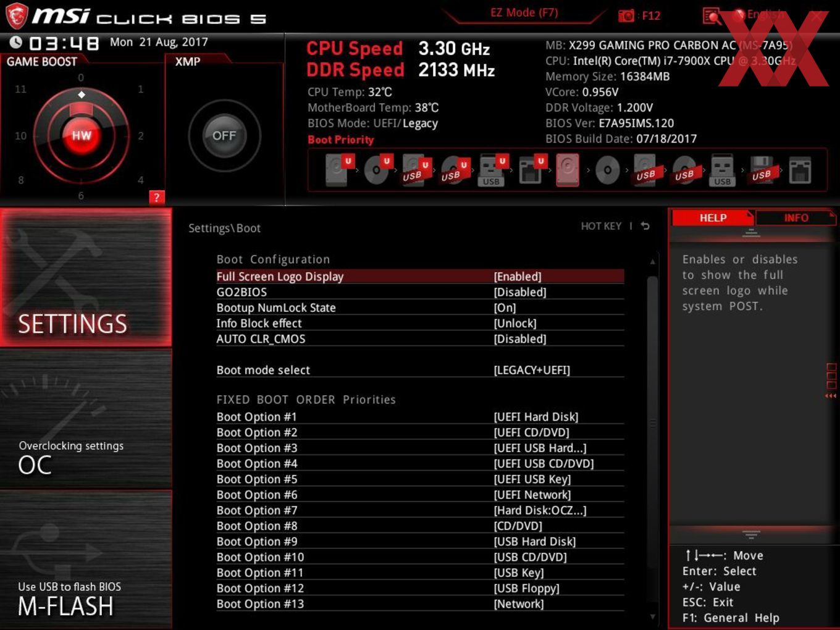Screen dimensions: 840x630
Task: Open the BIOS search magnifier icon
Action: pos(712,15)
